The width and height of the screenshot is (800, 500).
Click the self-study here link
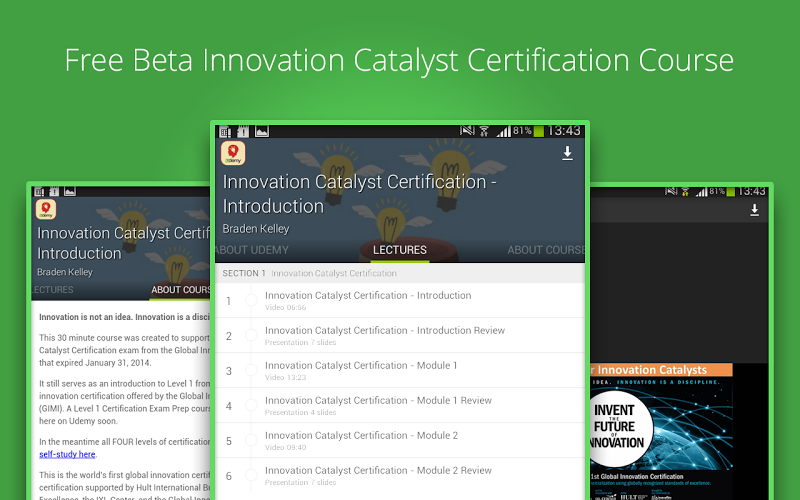pos(67,454)
